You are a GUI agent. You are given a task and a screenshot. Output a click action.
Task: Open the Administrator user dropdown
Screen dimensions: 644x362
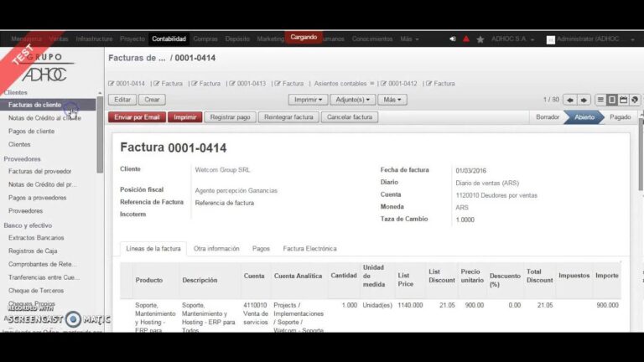(595, 39)
